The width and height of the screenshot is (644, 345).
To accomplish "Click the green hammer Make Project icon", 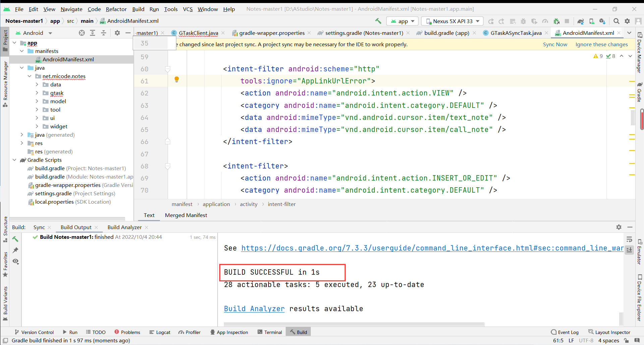I will 378,21.
